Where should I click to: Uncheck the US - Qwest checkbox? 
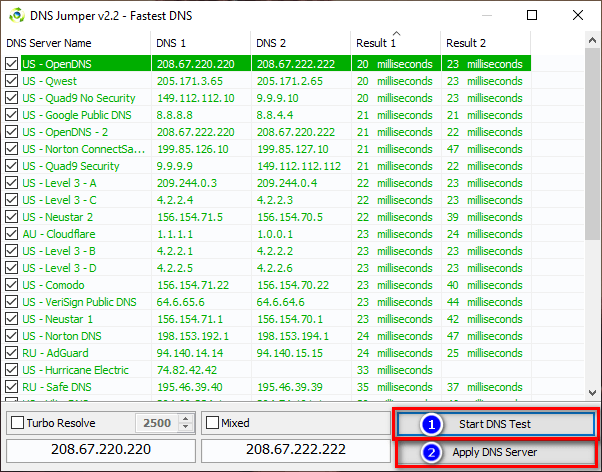tap(12, 81)
